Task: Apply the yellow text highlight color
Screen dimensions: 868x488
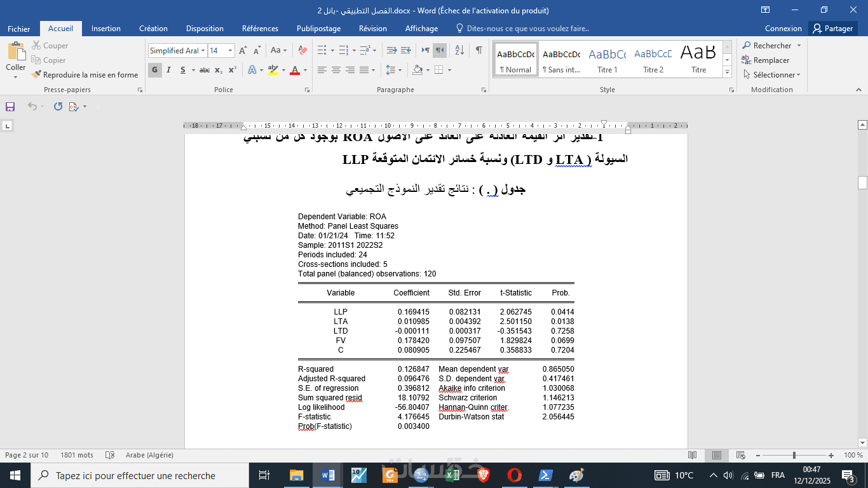Action: coord(273,70)
